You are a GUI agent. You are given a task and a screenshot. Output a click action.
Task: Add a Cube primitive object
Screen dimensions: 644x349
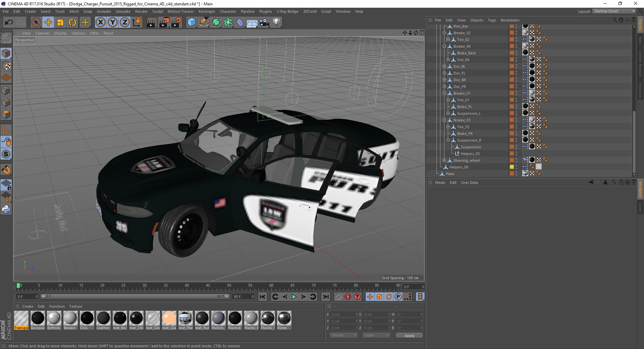[x=192, y=22]
